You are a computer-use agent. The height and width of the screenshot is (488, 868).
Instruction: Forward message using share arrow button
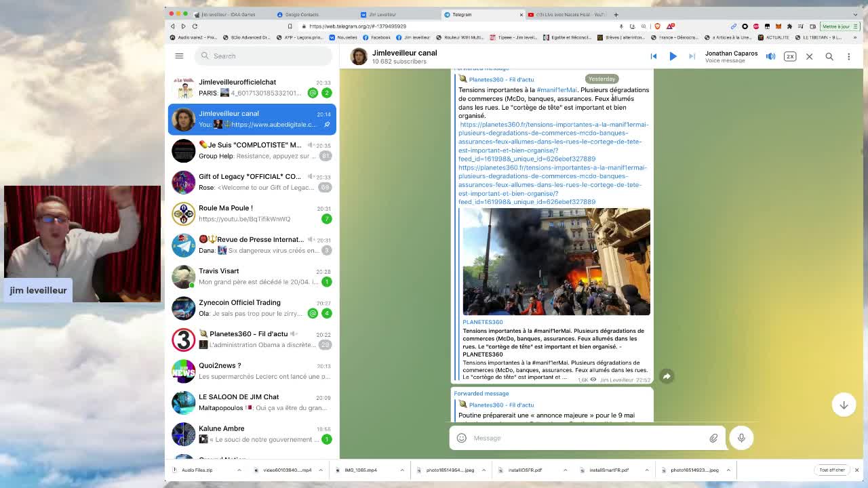pos(667,376)
